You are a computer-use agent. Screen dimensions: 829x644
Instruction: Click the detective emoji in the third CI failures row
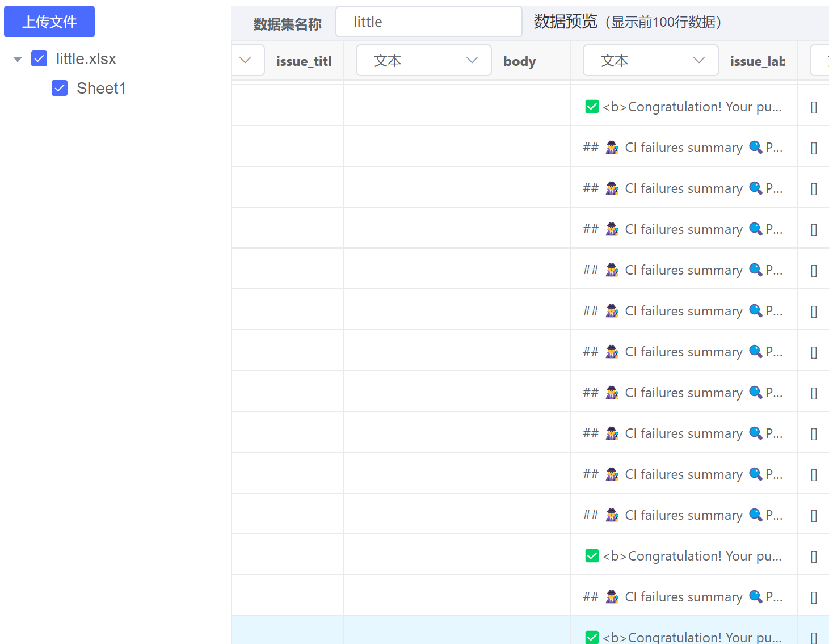(612, 229)
